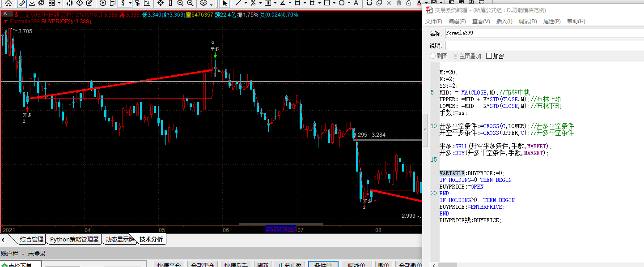
Task: Click the four-way move arrows icon
Action: click(x=161, y=3)
